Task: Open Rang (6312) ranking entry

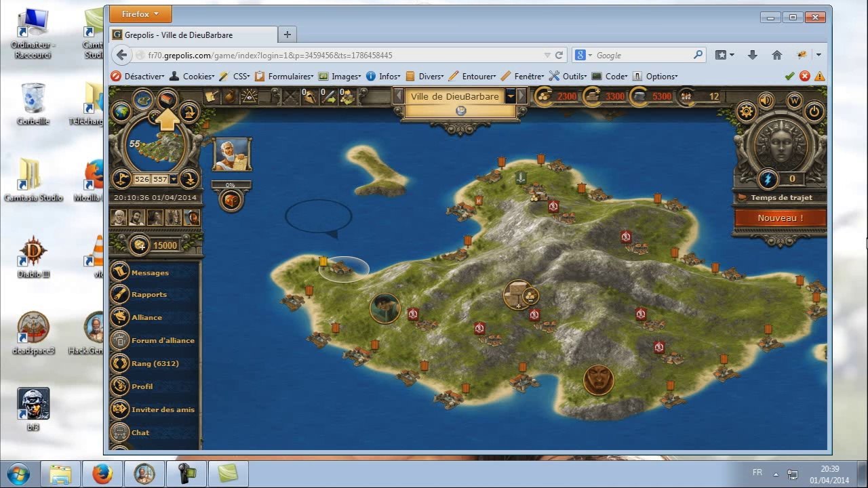Action: [155, 363]
